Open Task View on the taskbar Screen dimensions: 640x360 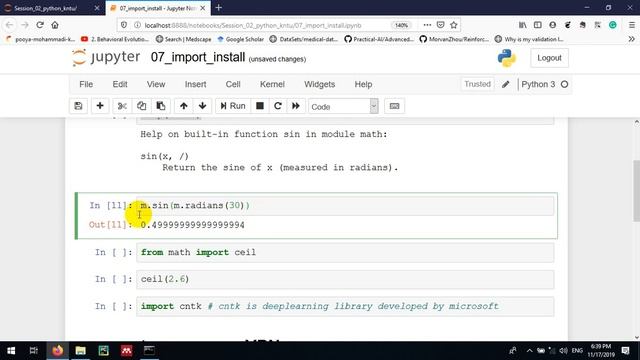click(34, 351)
